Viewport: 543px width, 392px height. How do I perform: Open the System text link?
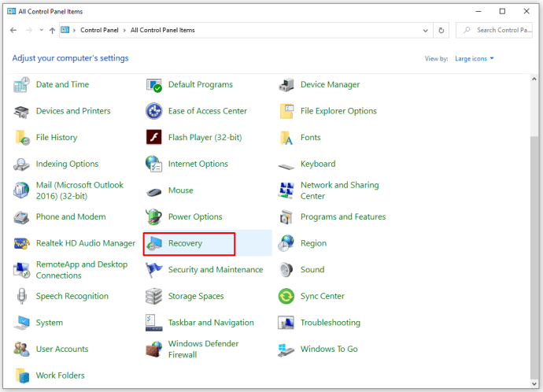point(50,323)
